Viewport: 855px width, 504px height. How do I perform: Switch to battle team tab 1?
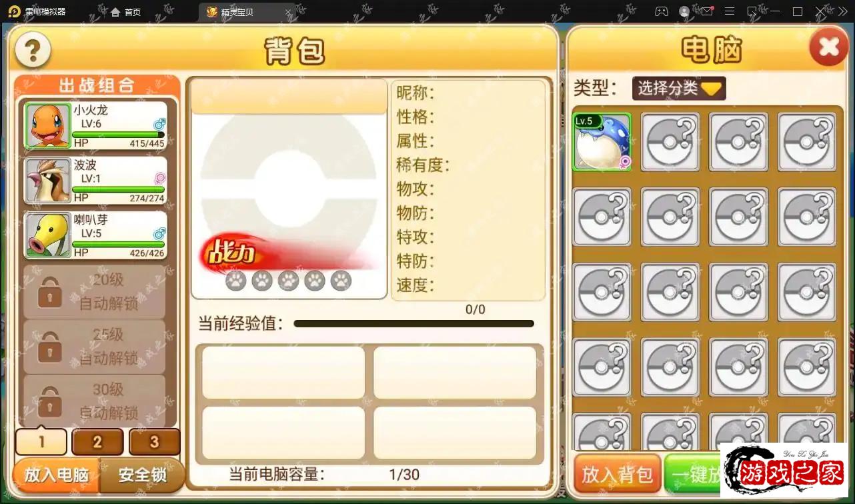[x=41, y=441]
